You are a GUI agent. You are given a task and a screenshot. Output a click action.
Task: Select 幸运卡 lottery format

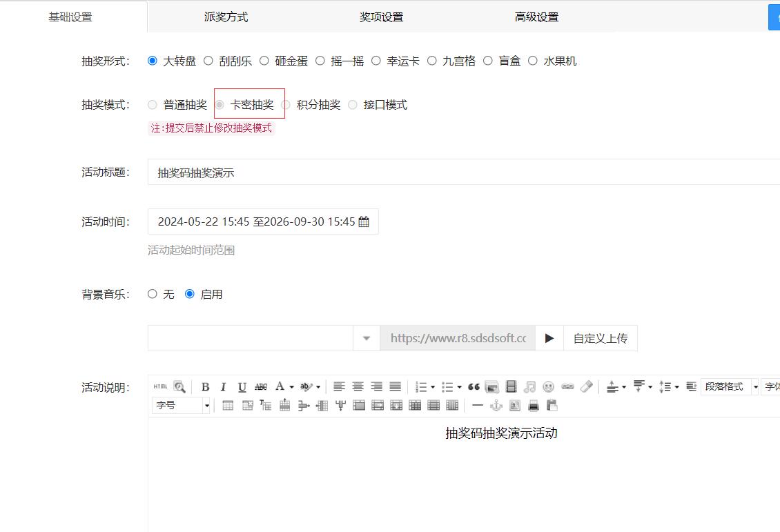coord(376,61)
